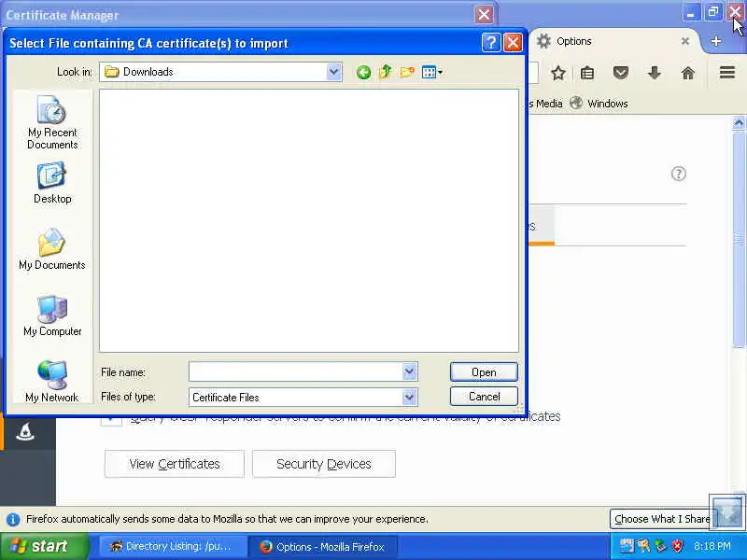Click Choose What I Share button
The image size is (747, 560).
pos(662,519)
